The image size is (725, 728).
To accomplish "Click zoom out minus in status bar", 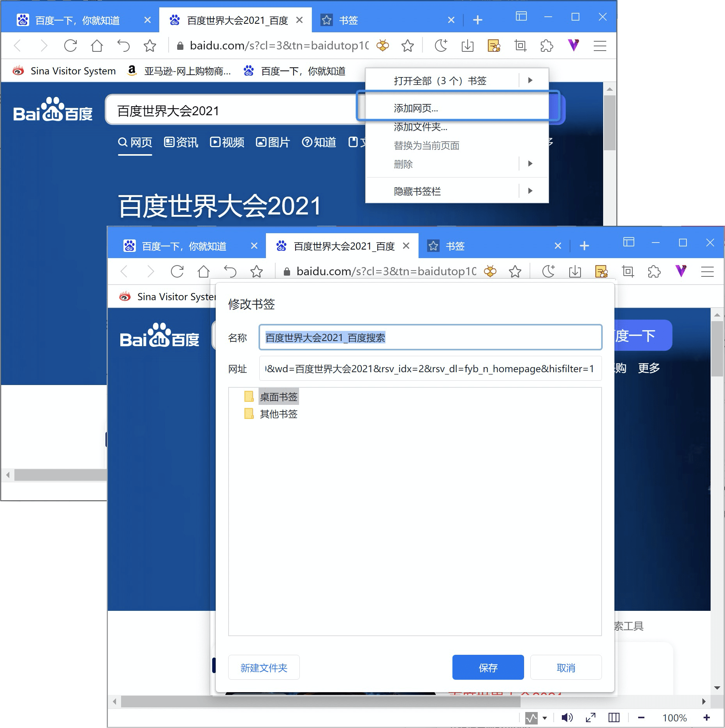I will tap(641, 717).
